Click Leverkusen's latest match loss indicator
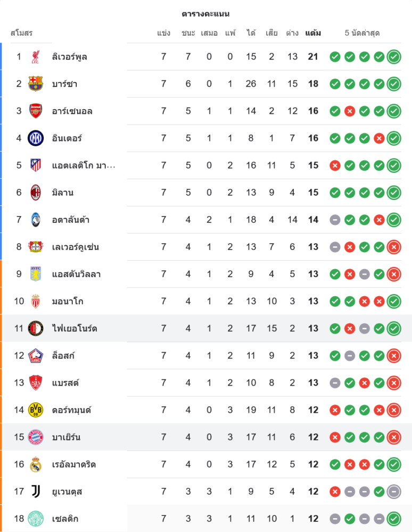Image resolution: width=412 pixels, height=532 pixels. (394, 247)
